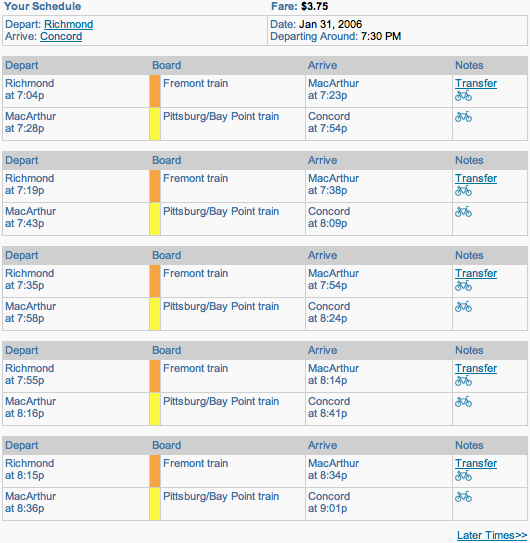Click bike icon in Richmond 7:55p row

tap(463, 381)
